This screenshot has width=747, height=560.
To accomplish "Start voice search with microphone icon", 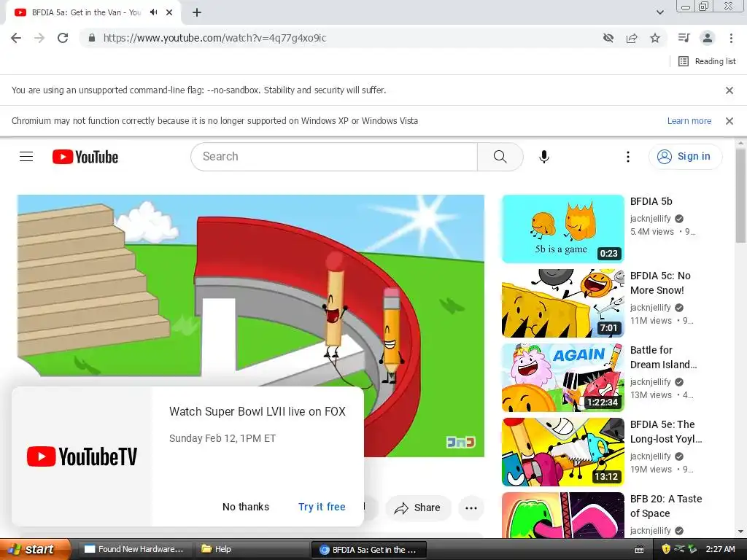I will [544, 157].
